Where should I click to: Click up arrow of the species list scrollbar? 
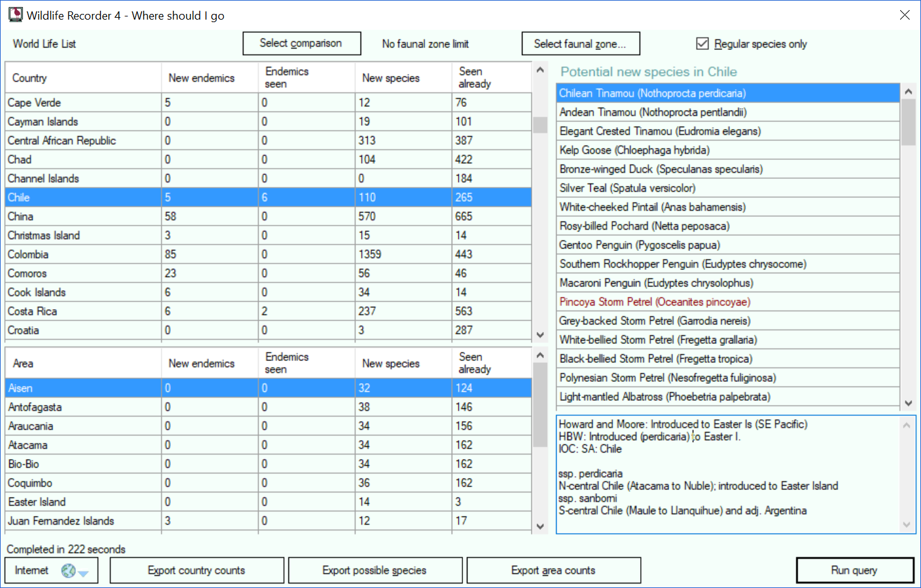(908, 92)
